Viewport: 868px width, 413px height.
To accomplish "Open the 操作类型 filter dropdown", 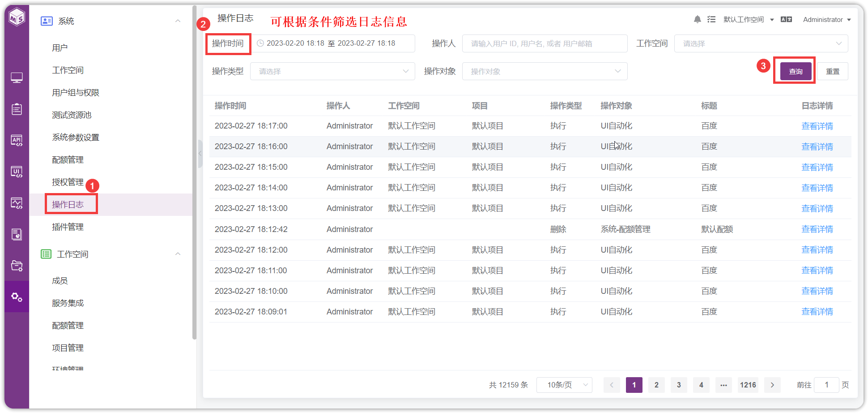I will pos(332,71).
